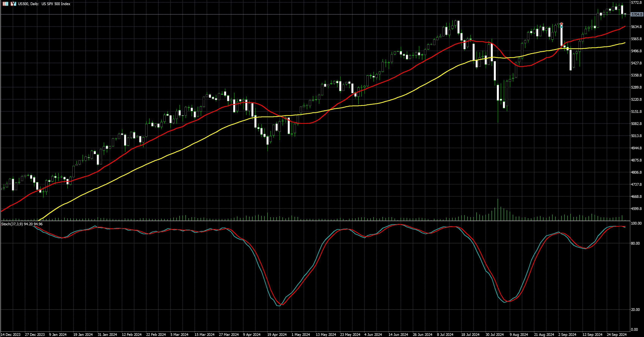
Task: Click the tallest green volume bar
Action: (x=498, y=210)
